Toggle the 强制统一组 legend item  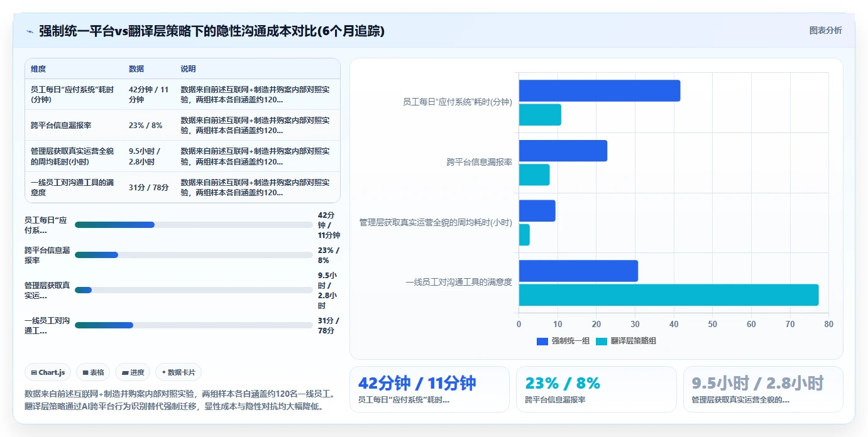coord(563,341)
